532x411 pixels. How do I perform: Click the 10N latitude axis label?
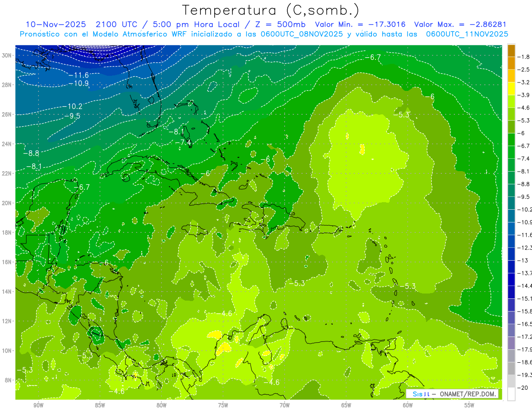[x=8, y=351]
